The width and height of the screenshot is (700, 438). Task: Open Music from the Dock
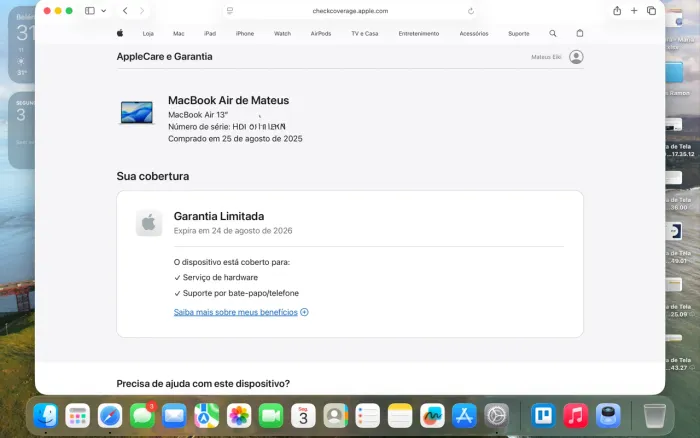click(x=575, y=416)
